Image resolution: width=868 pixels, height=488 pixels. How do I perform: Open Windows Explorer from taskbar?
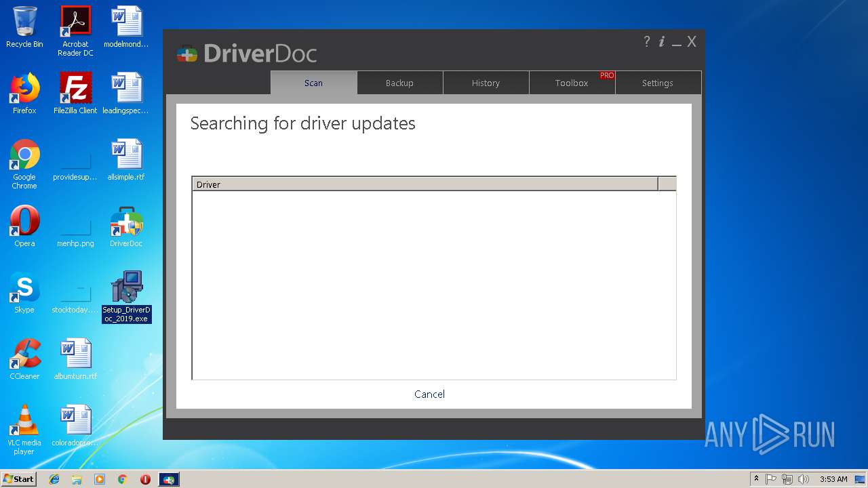[77, 479]
